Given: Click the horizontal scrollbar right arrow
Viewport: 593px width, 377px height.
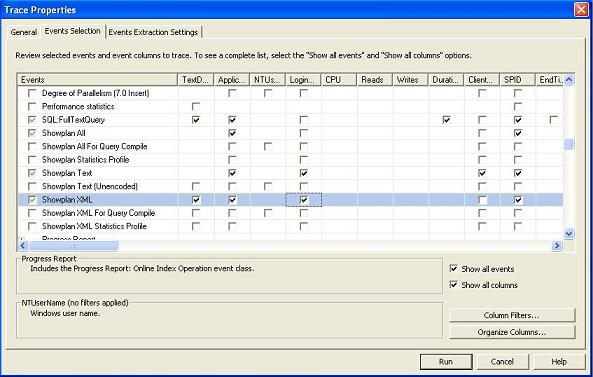Looking at the screenshot, I should pyautogui.click(x=557, y=246).
